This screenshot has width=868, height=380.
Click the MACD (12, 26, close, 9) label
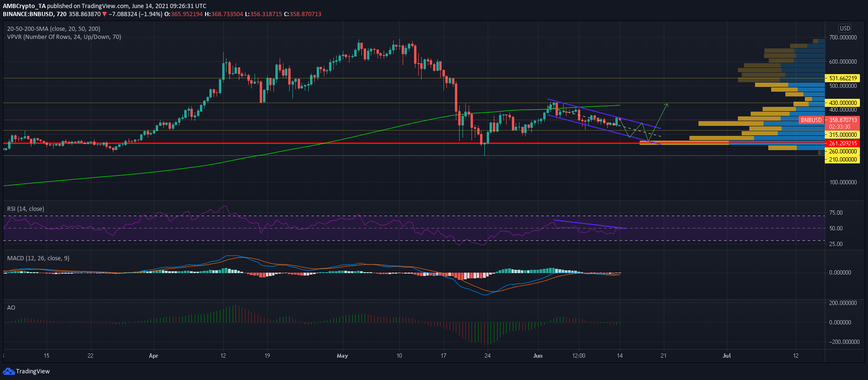click(x=38, y=258)
